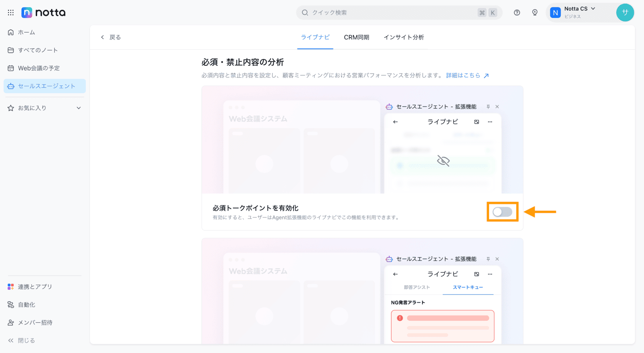Toggle 必須トークポイントを有効化 switch

pos(502,212)
